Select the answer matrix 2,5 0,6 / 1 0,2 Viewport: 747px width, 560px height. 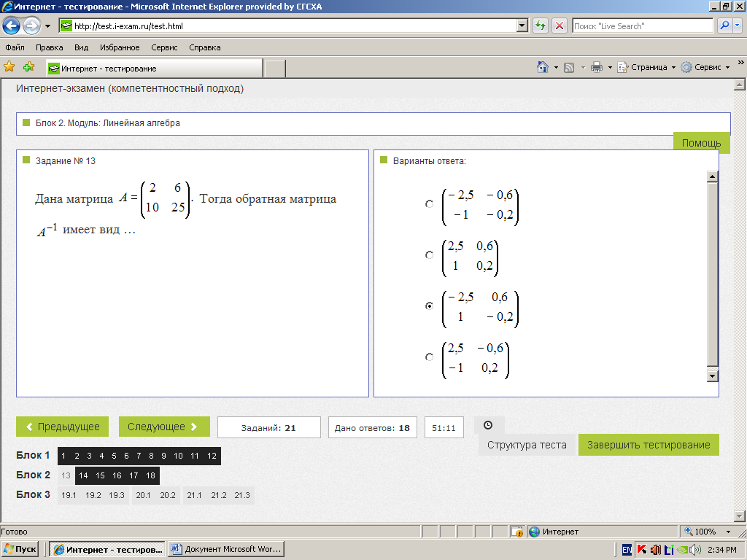[429, 254]
